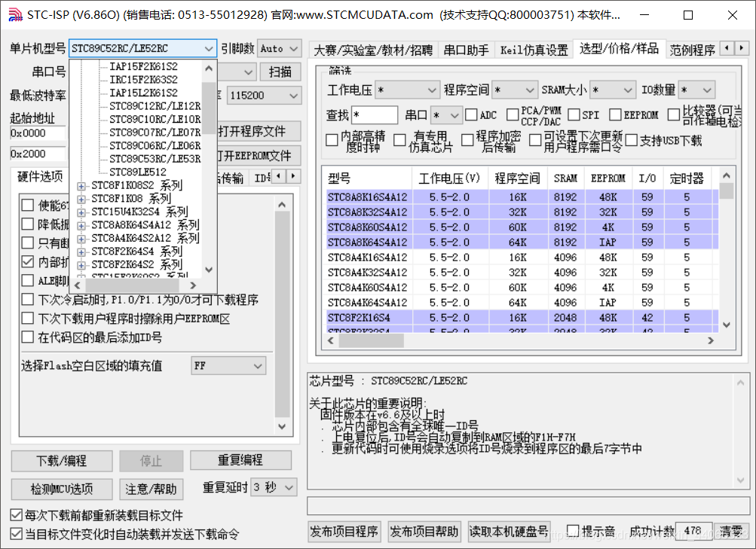756x549 pixels.
Task: Open the repeat delay 3 秒 dropdown
Action: pos(274,487)
